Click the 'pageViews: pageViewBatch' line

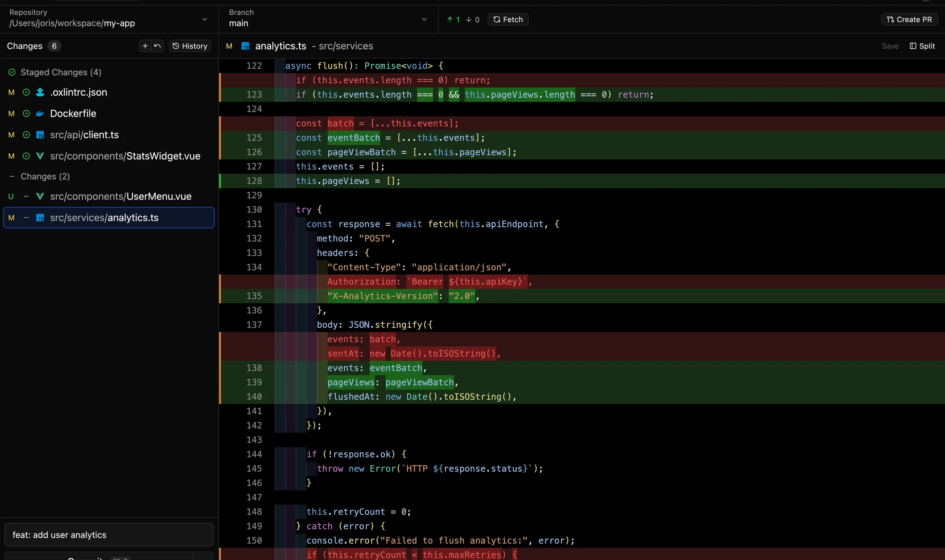pyautogui.click(x=582, y=382)
